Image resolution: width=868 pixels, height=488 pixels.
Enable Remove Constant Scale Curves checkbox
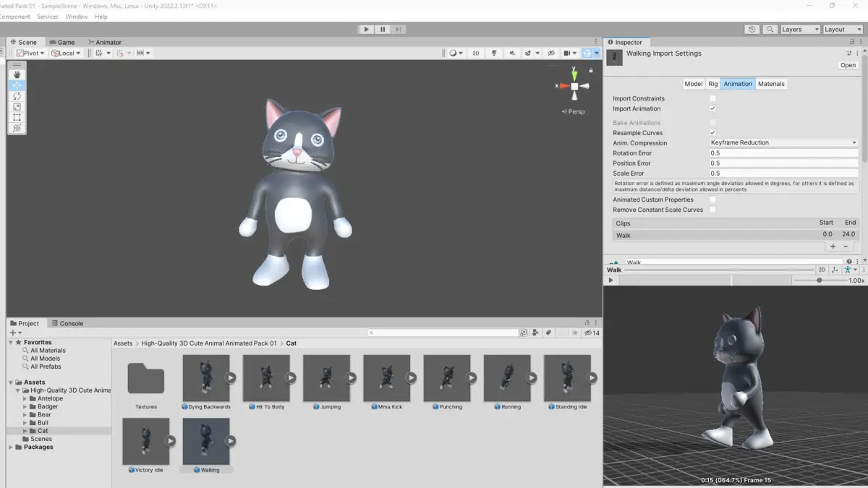[x=712, y=210]
